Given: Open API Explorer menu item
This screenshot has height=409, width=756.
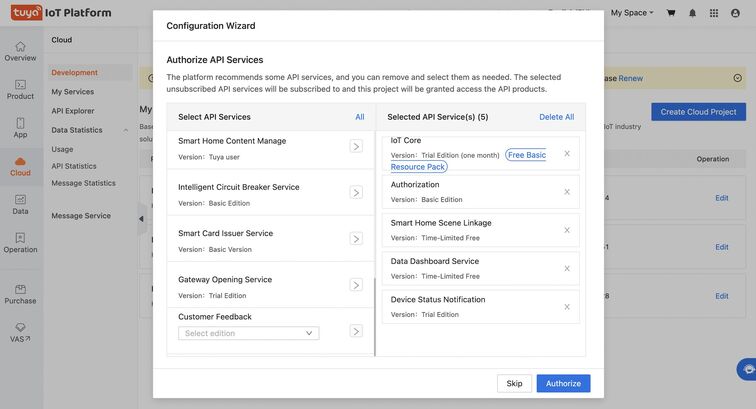Looking at the screenshot, I should (x=73, y=111).
